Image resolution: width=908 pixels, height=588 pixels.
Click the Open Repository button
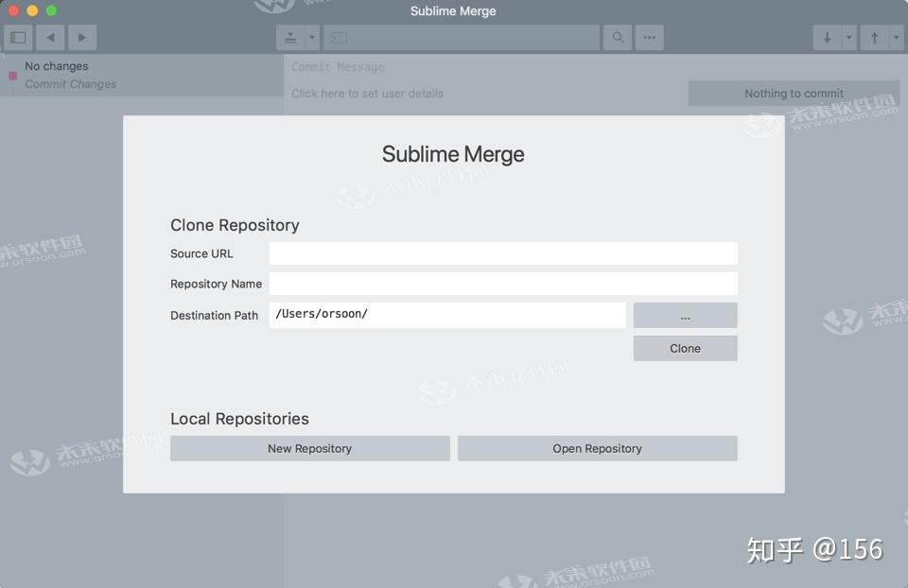tap(597, 448)
